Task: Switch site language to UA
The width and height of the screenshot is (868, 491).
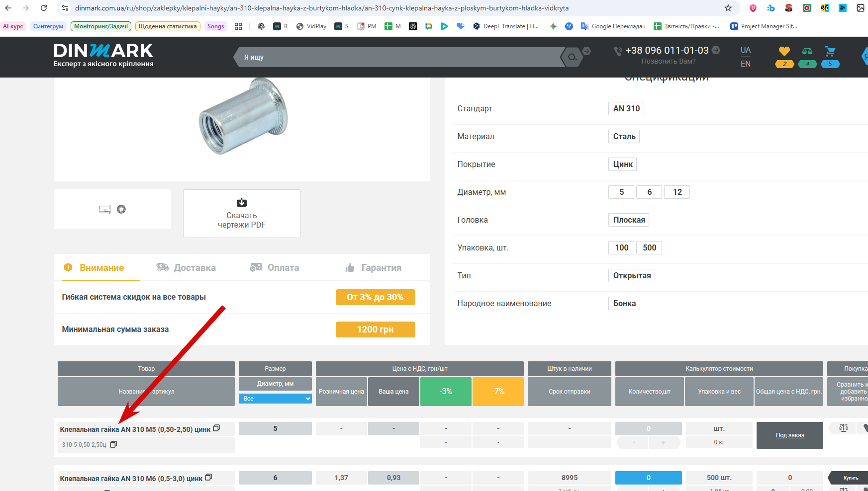Action: 746,50
